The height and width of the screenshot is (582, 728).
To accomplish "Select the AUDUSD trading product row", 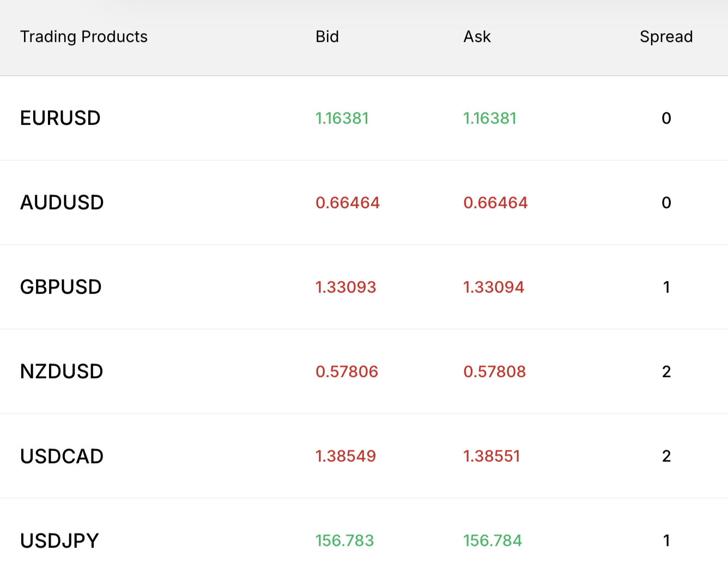I will (x=62, y=202).
